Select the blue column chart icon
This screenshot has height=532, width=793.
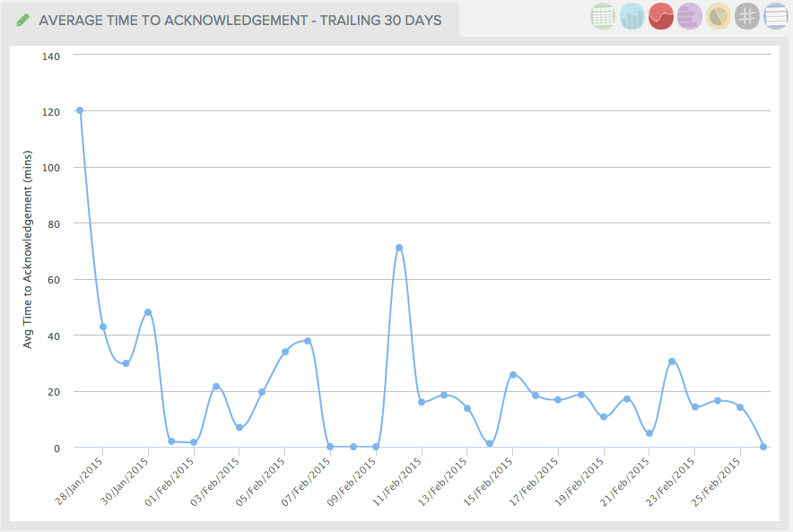pos(632,16)
